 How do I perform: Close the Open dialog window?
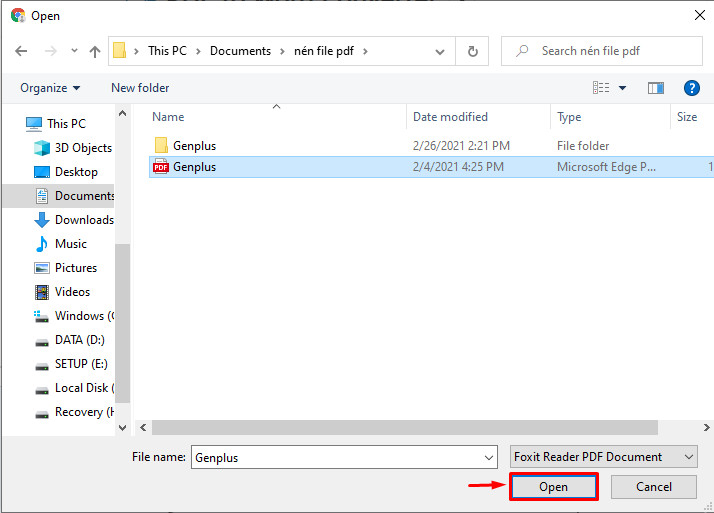700,15
